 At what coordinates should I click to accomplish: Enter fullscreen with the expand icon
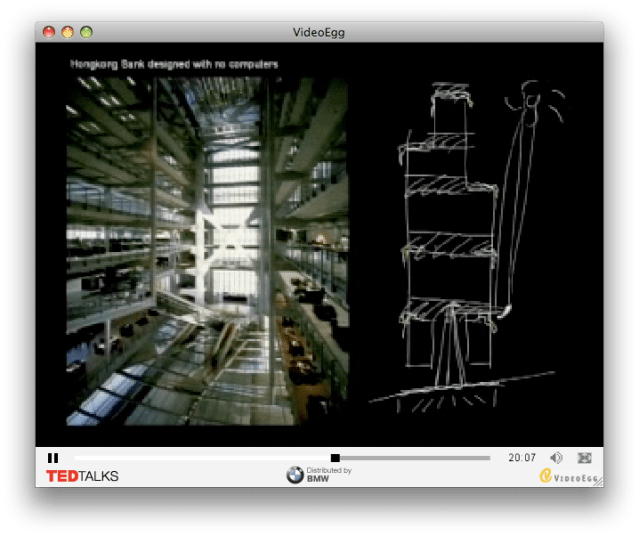585,458
